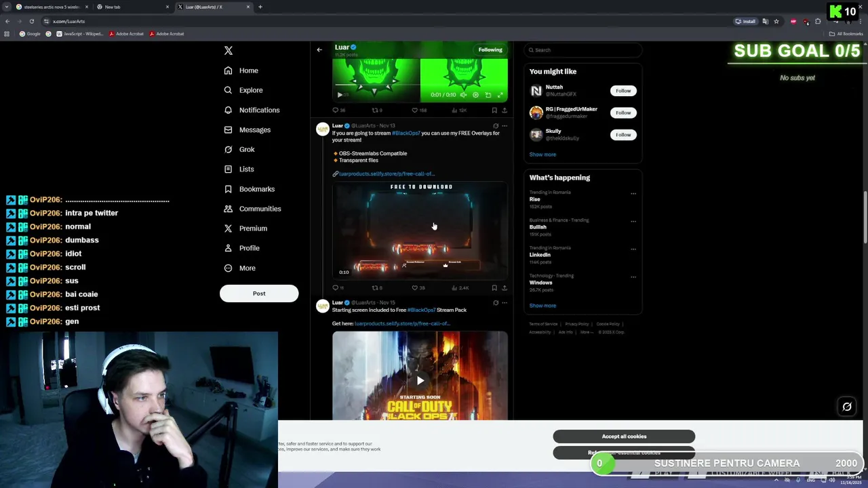Open the JavaScript - Wikipedia bookmark
Viewport: 868px width, 488px height.
79,34
